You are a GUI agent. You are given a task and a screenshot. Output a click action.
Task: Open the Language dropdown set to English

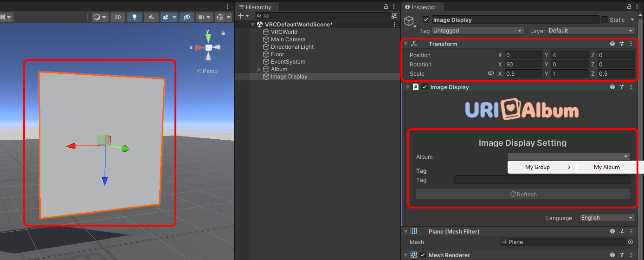coord(607,218)
